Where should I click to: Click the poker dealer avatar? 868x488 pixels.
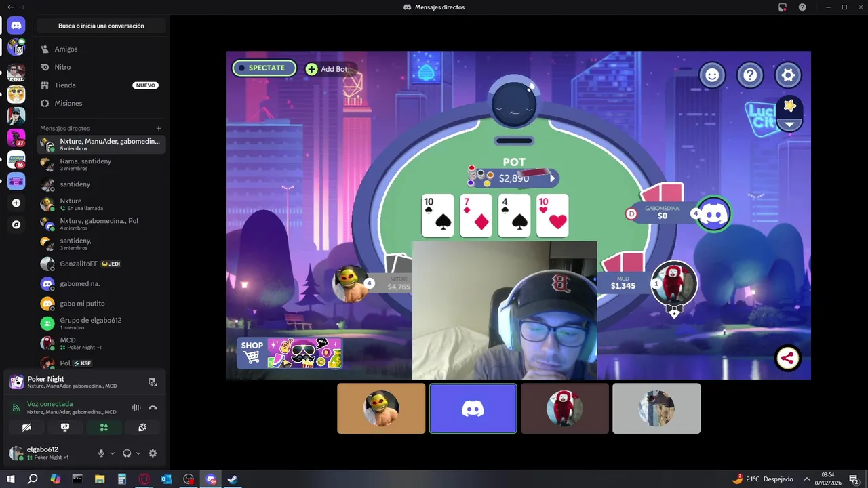pos(514,104)
